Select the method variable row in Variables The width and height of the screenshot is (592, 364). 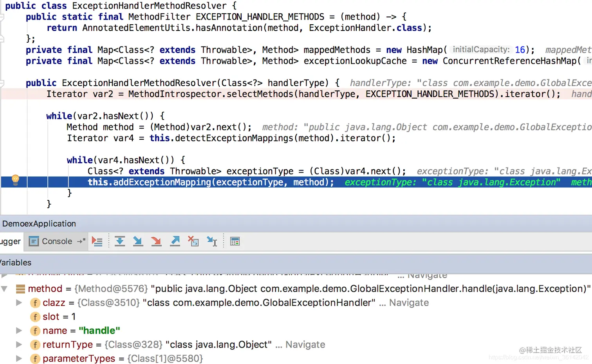pos(296,289)
